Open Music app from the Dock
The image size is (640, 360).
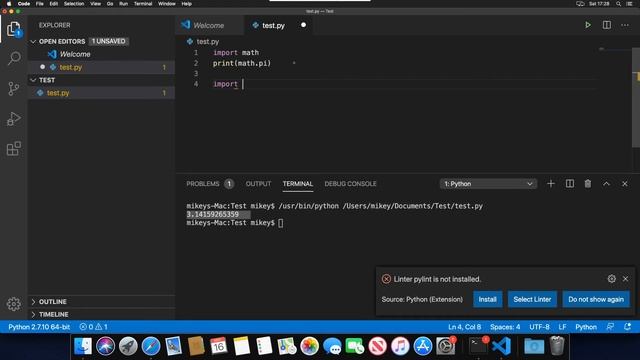(400, 346)
